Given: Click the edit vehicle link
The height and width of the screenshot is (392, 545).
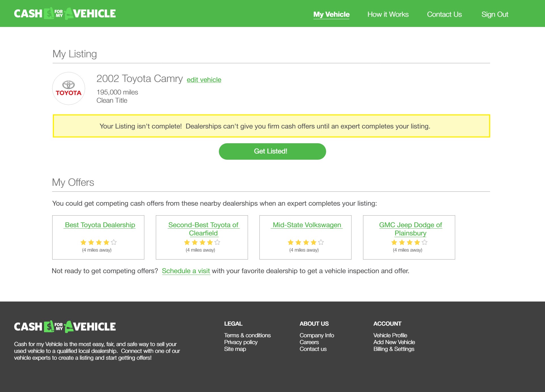Looking at the screenshot, I should point(204,80).
